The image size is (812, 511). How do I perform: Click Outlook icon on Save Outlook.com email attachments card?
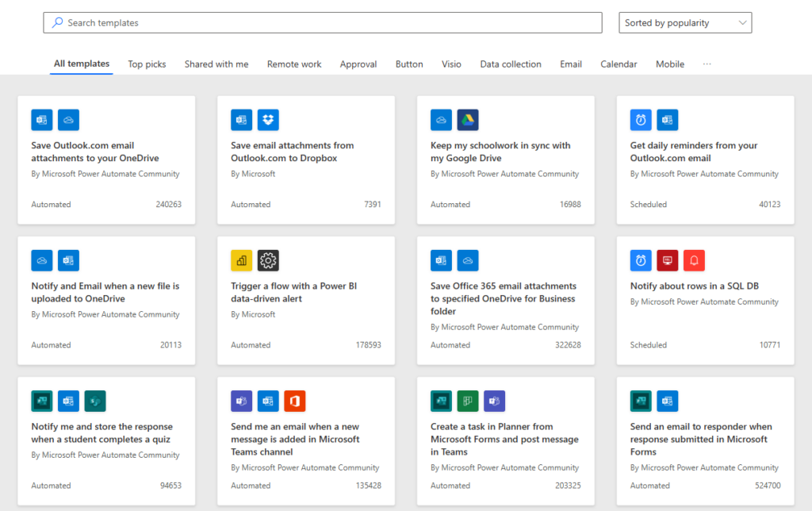tap(41, 120)
